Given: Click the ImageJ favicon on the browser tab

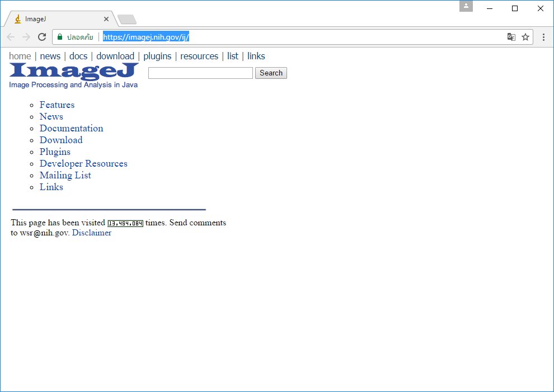Looking at the screenshot, I should 18,18.
